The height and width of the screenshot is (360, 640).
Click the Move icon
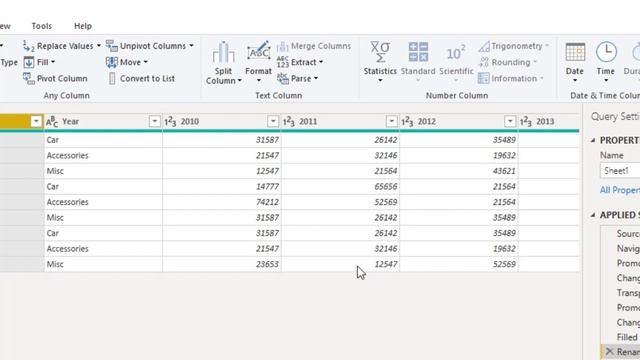(111, 62)
